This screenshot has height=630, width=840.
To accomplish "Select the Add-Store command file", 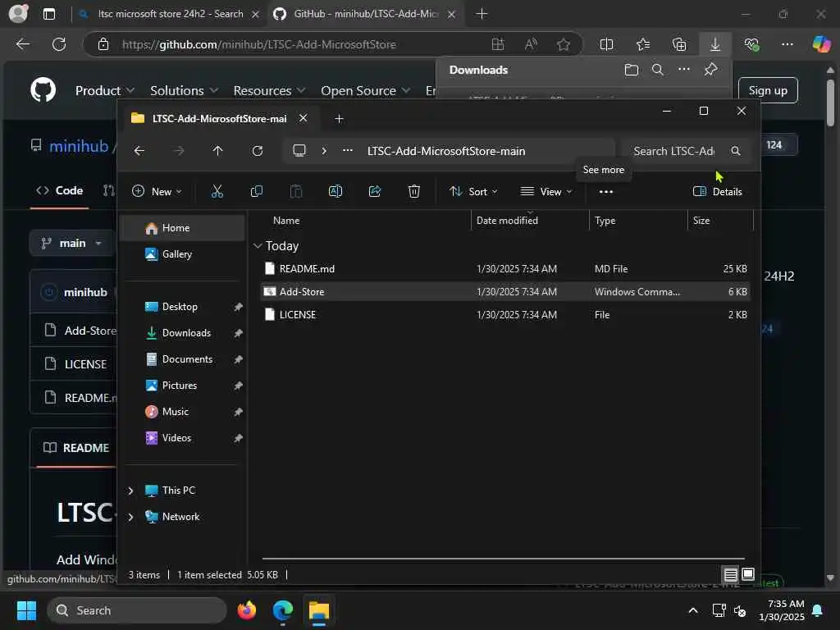I will (x=505, y=292).
